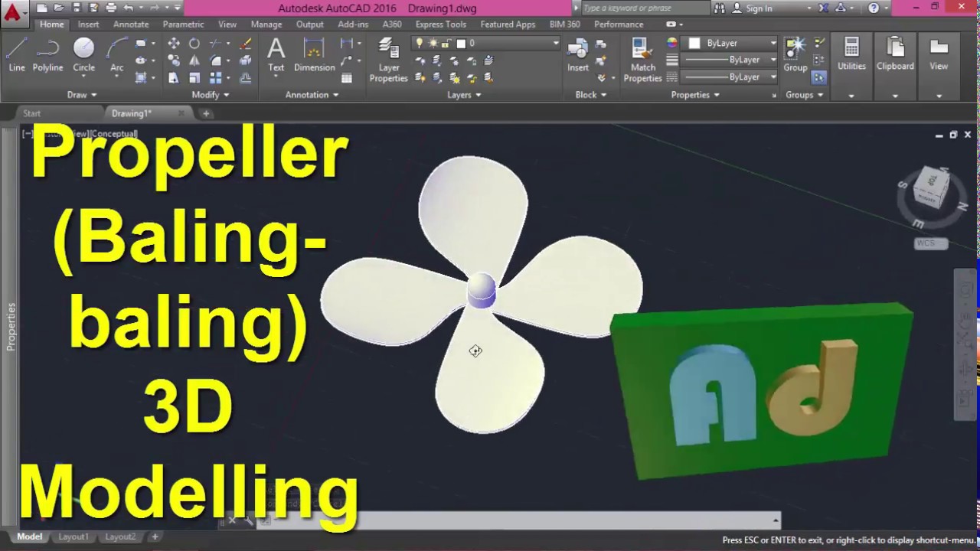Select the Arc tool
Image resolution: width=980 pixels, height=551 pixels.
[116, 54]
